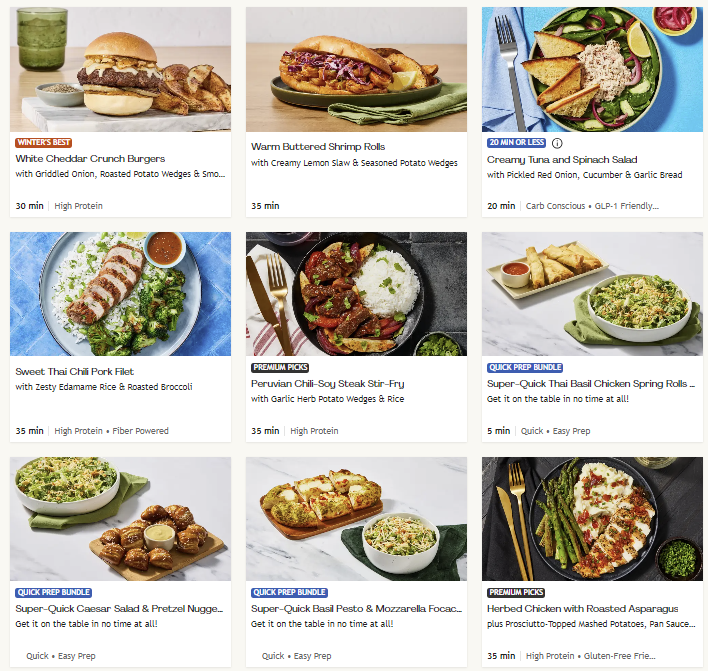Screen dimensions: 708x671
Task: Click the info icon beside 20 MIN OR LESS
Action: (x=557, y=143)
